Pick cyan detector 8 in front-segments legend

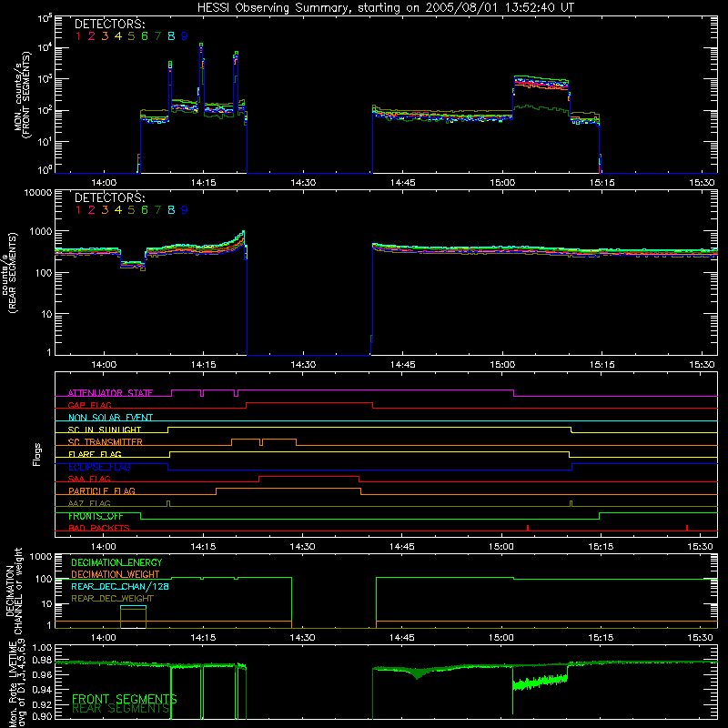coord(171,36)
